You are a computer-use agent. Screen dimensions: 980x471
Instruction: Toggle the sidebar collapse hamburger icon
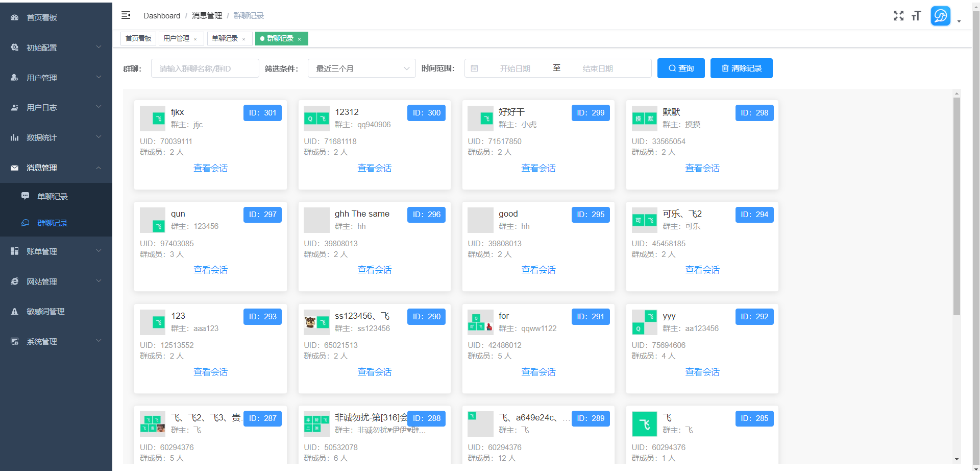[x=126, y=15]
